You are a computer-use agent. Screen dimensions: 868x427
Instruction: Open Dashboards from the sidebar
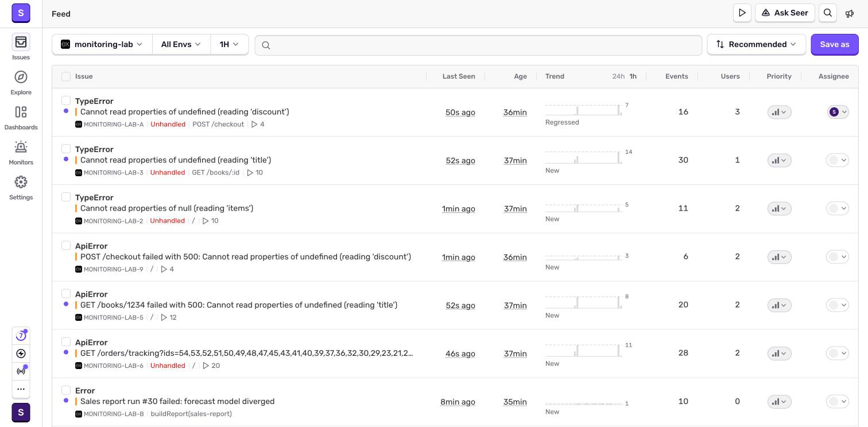click(x=21, y=117)
